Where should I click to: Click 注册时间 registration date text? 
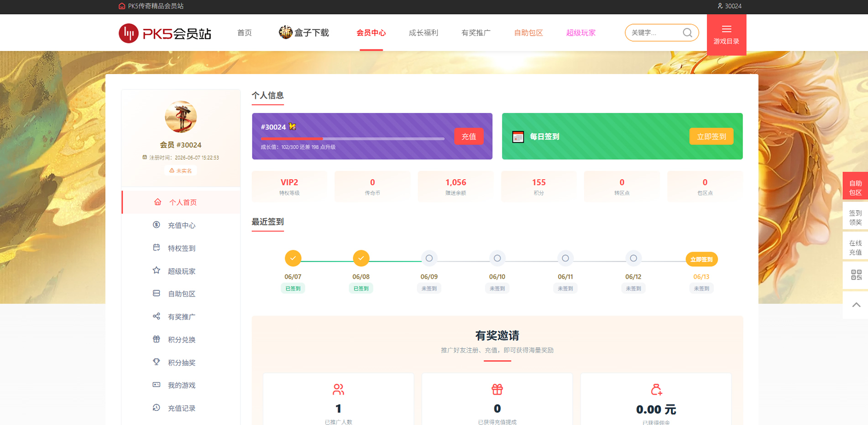[x=181, y=157]
